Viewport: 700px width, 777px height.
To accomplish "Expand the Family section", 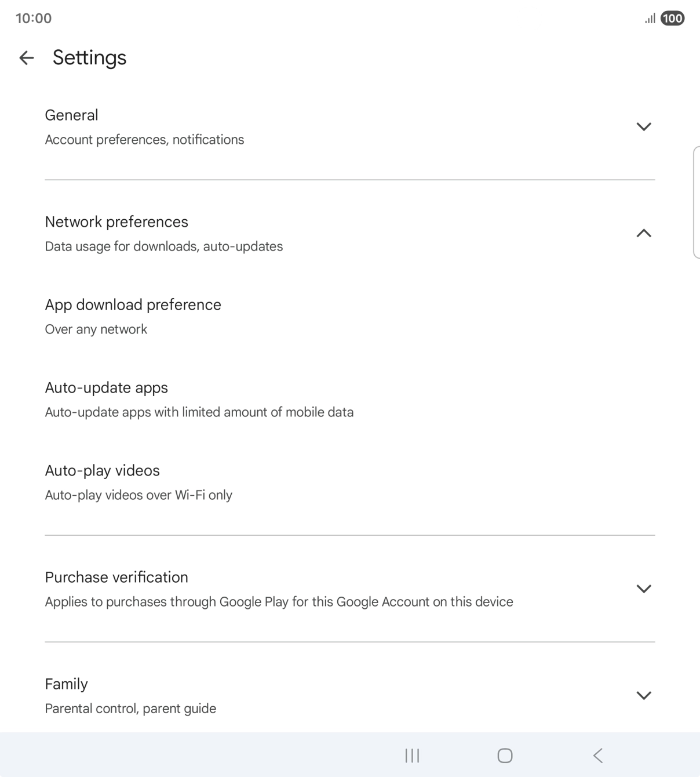I will tap(644, 695).
